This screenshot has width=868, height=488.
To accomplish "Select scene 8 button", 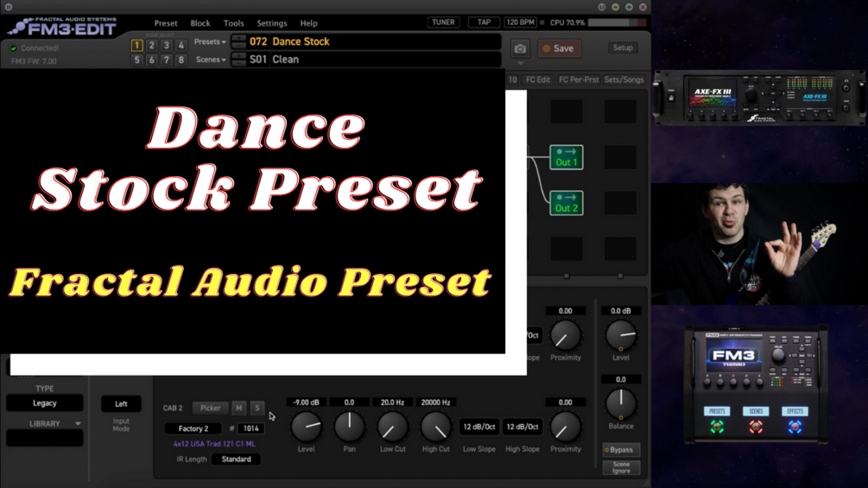I will [181, 60].
